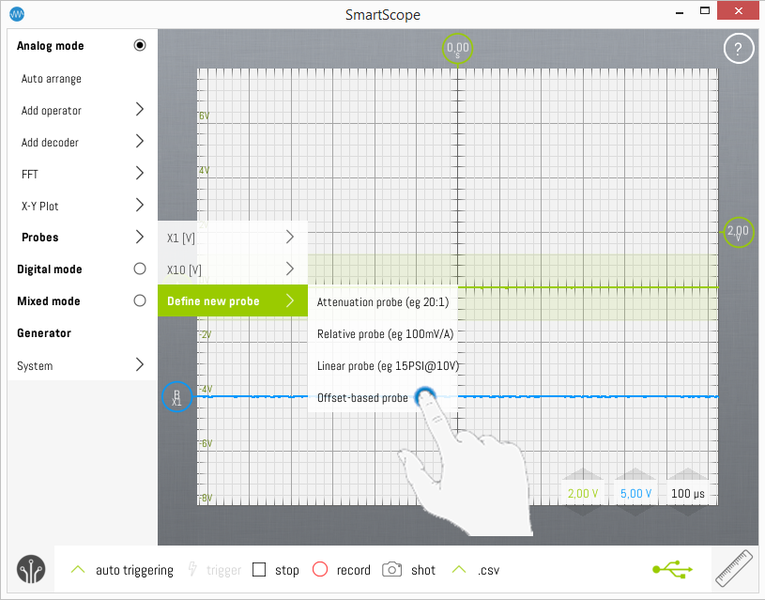Expand the Add operator submenu

click(139, 110)
